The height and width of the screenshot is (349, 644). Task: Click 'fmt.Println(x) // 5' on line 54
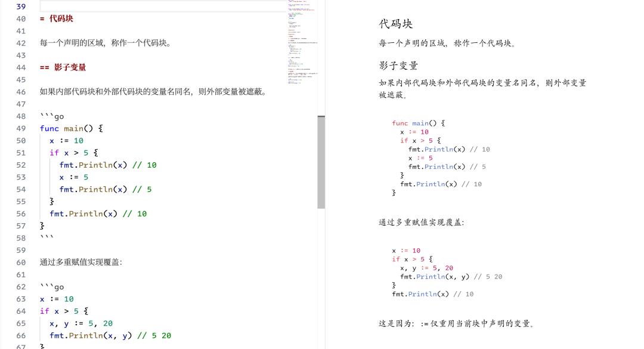(105, 190)
